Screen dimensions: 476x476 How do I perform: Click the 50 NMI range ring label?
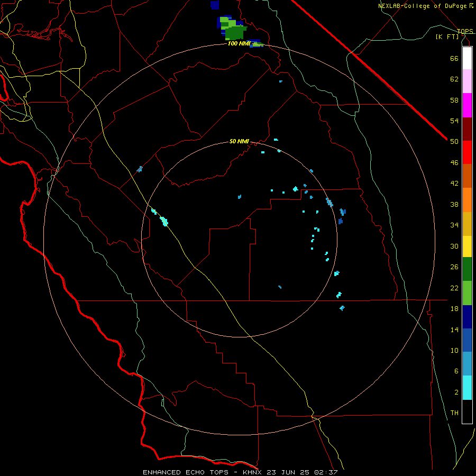(239, 141)
